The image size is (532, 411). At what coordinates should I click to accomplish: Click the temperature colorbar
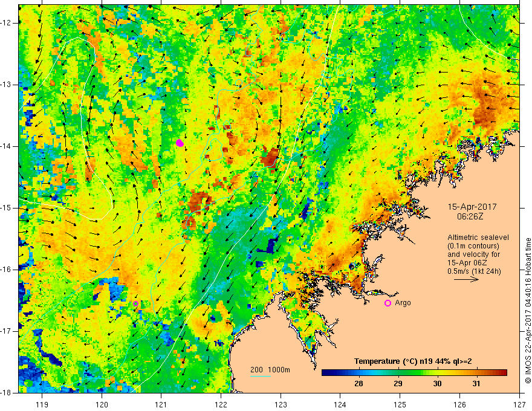pyautogui.click(x=414, y=373)
